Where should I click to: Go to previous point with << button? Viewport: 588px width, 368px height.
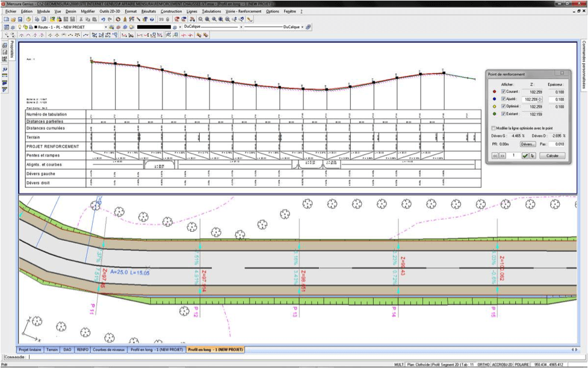tap(495, 155)
